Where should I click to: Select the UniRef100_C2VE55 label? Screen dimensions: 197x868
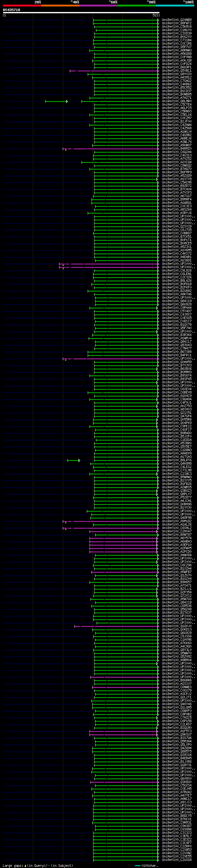point(177,856)
